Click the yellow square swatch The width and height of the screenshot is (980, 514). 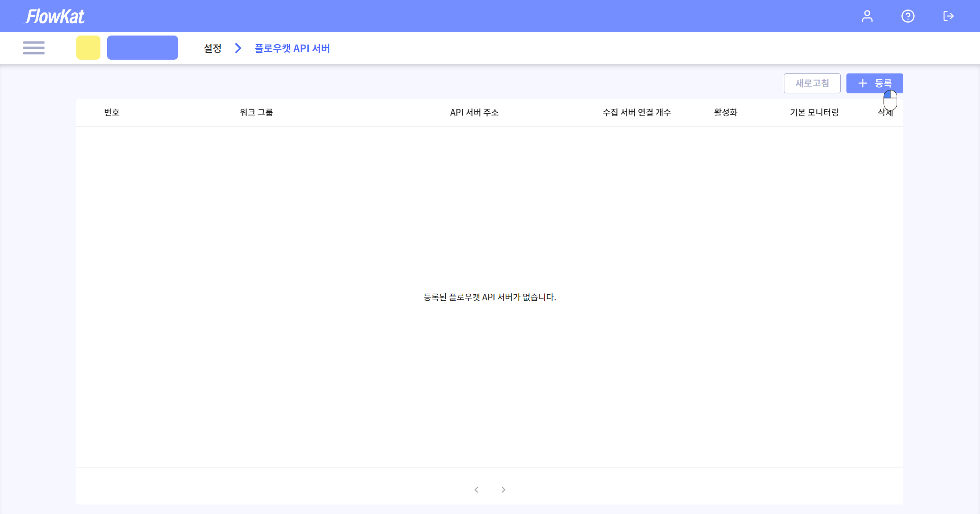88,48
